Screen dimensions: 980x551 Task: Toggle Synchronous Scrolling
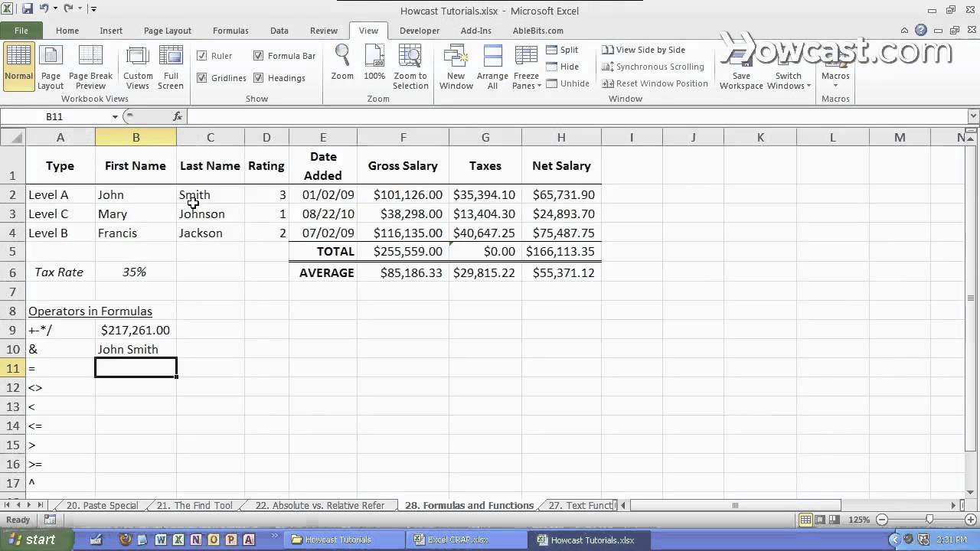[x=652, y=67]
